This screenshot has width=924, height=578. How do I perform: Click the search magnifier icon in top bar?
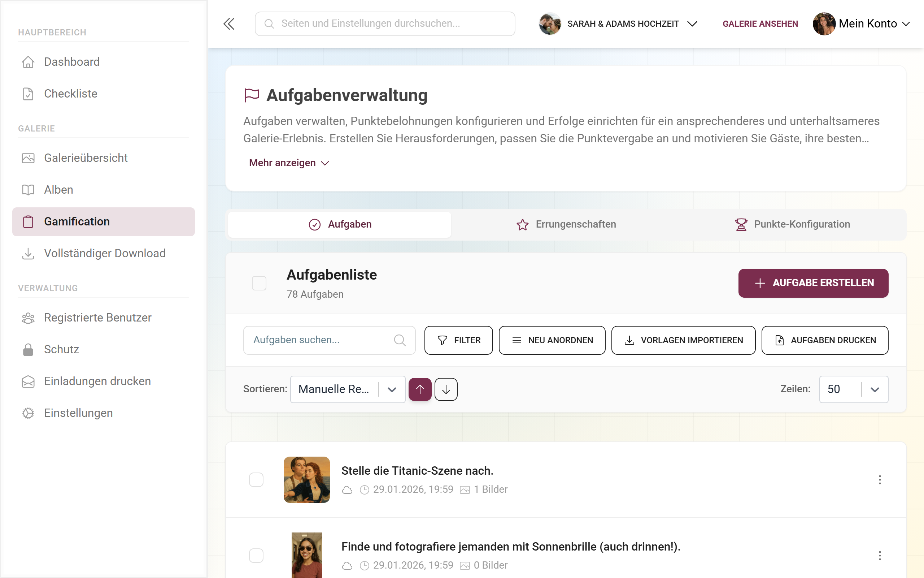(269, 24)
